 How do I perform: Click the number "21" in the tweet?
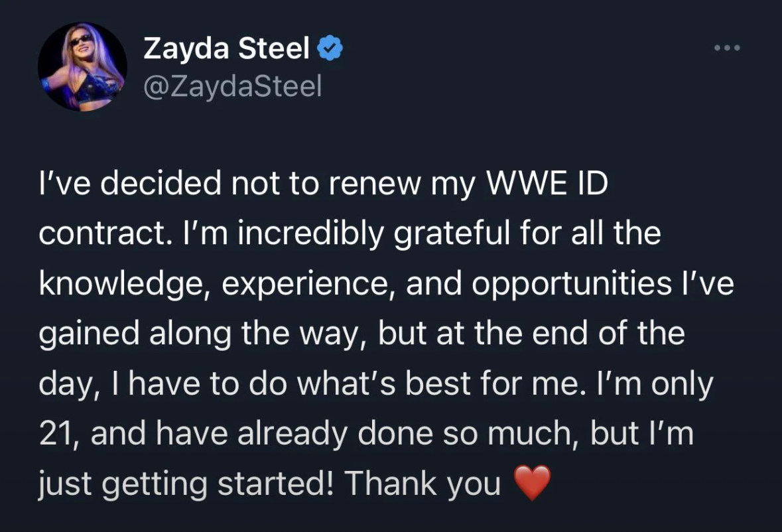point(54,433)
